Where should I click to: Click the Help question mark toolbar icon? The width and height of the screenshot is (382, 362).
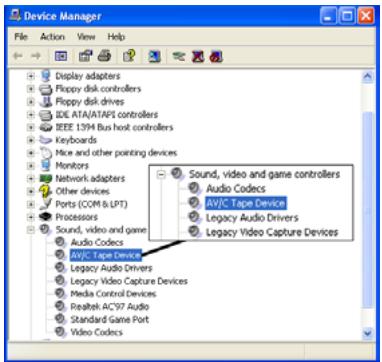point(129,56)
